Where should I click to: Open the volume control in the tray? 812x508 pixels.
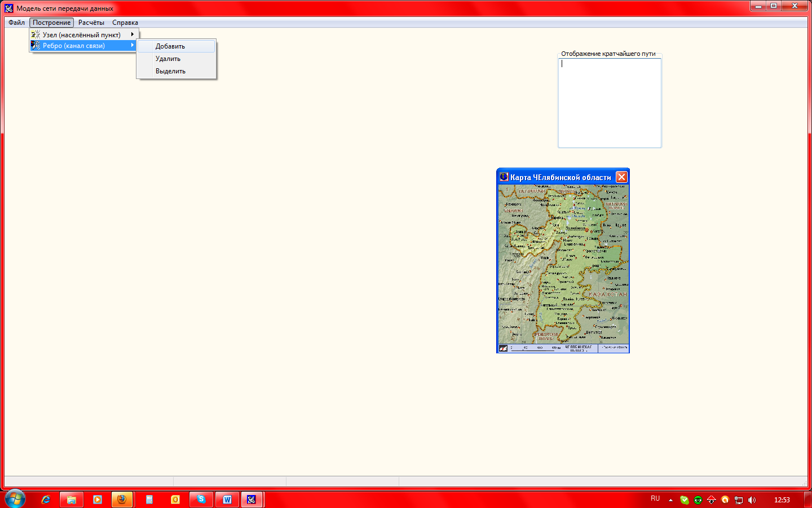tap(752, 500)
